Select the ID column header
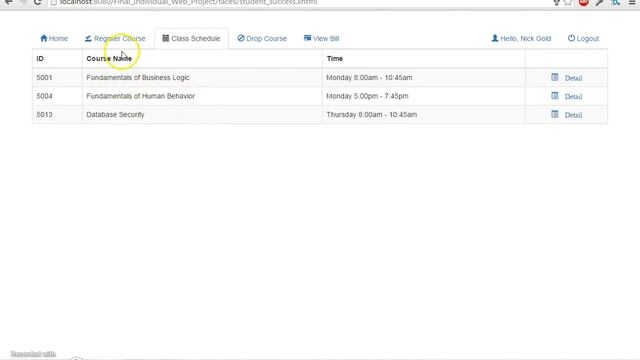Viewport: 640px width, 360px height. point(40,58)
